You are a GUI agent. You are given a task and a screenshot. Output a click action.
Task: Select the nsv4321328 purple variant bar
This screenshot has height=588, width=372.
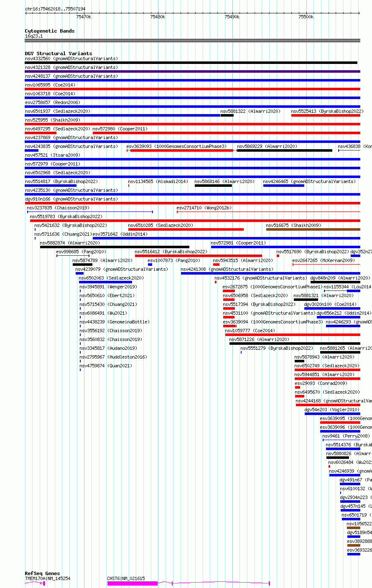pos(192,71)
